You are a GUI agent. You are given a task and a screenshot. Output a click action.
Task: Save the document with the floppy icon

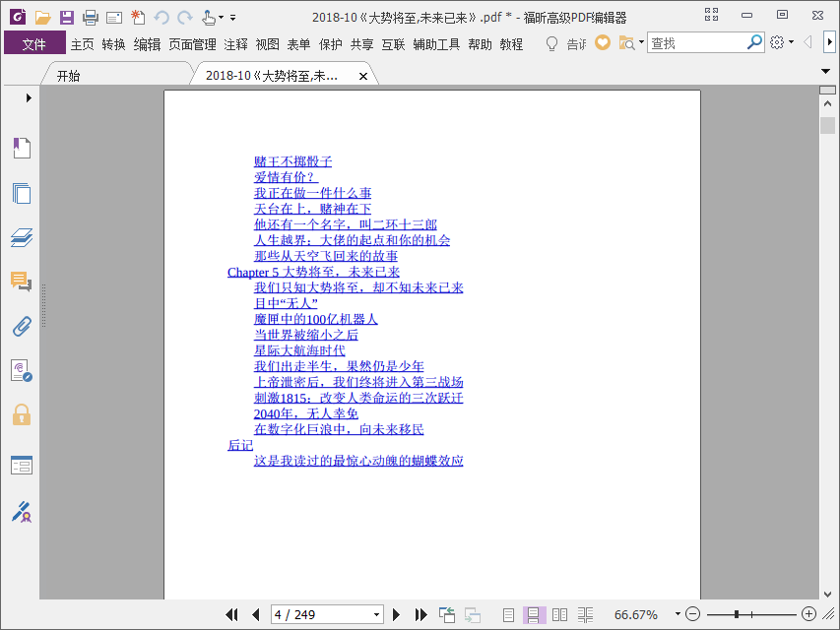(x=66, y=18)
